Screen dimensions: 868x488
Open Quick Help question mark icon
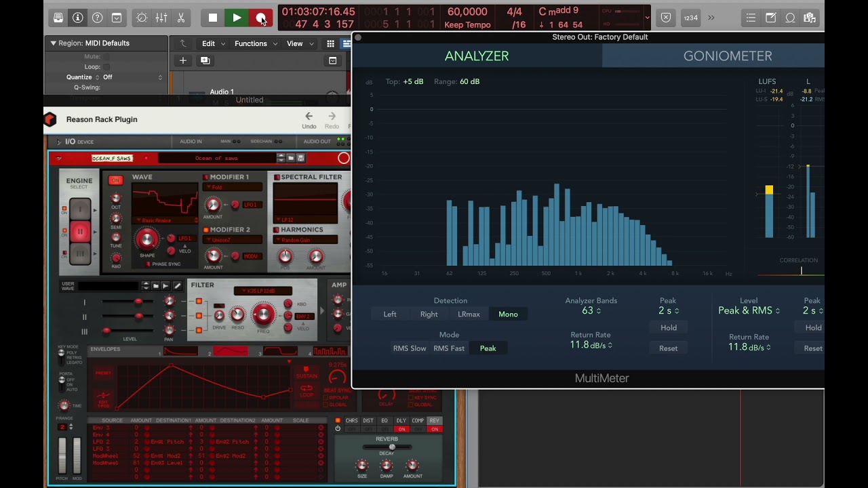point(97,18)
